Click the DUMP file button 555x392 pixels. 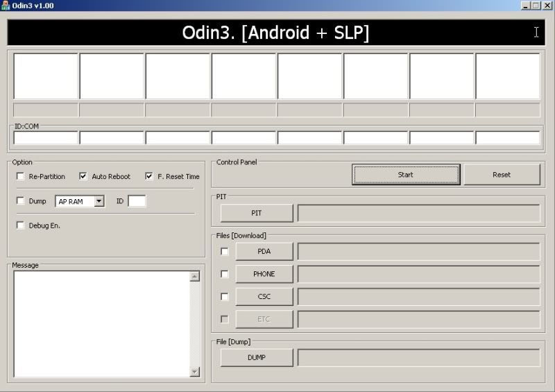(x=257, y=357)
